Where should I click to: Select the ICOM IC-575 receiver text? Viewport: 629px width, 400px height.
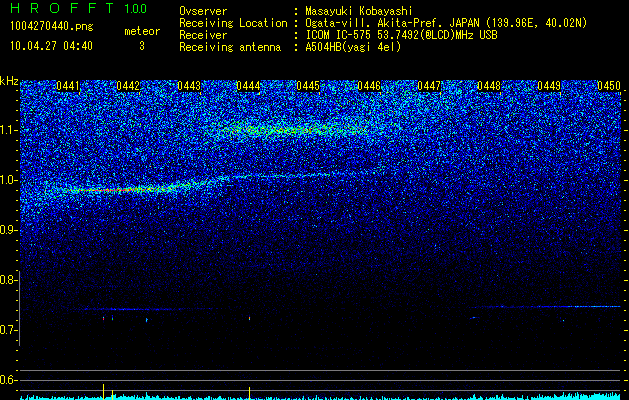pyautogui.click(x=401, y=35)
